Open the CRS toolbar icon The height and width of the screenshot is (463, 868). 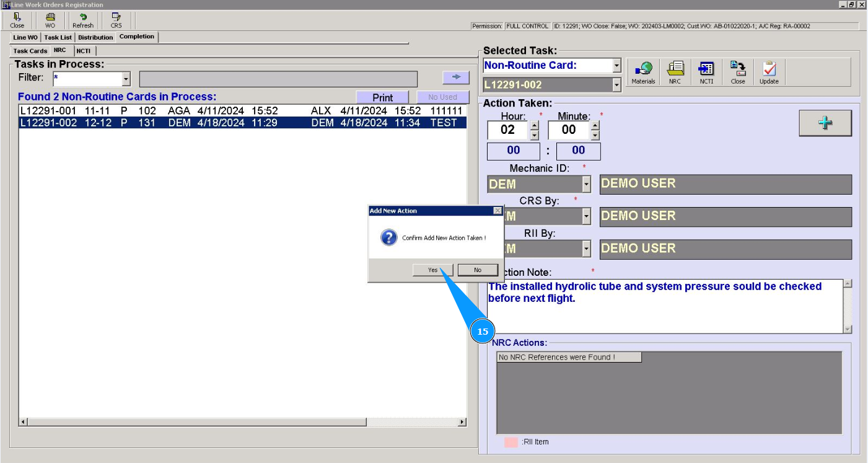click(x=116, y=20)
